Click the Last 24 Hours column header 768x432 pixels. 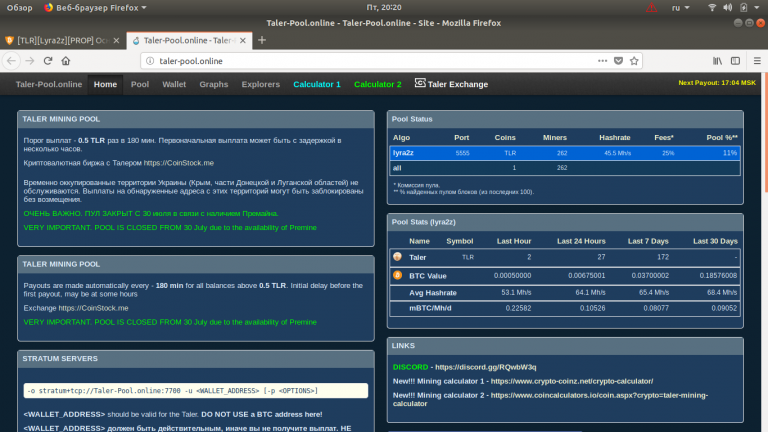coord(581,241)
